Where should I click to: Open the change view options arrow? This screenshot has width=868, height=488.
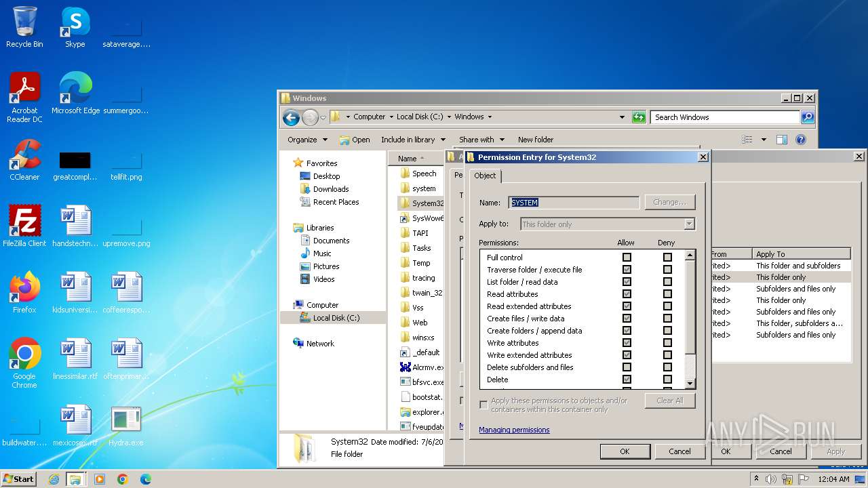coord(764,140)
